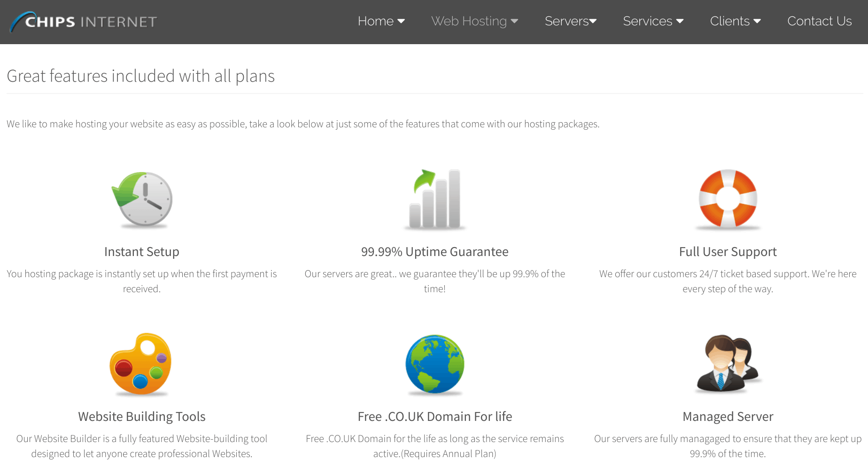The image size is (868, 474).
Task: Click the 'Requires Annual Plan' domain description
Action: 435,446
